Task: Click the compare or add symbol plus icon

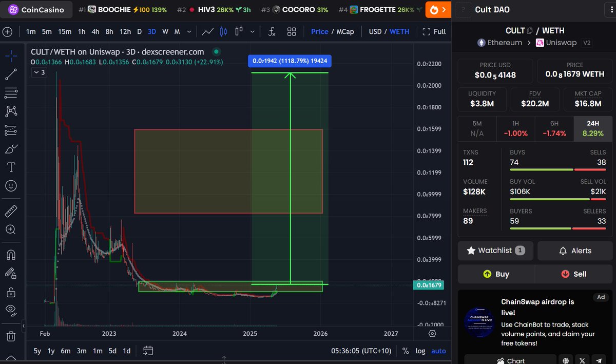Action: 7,32
